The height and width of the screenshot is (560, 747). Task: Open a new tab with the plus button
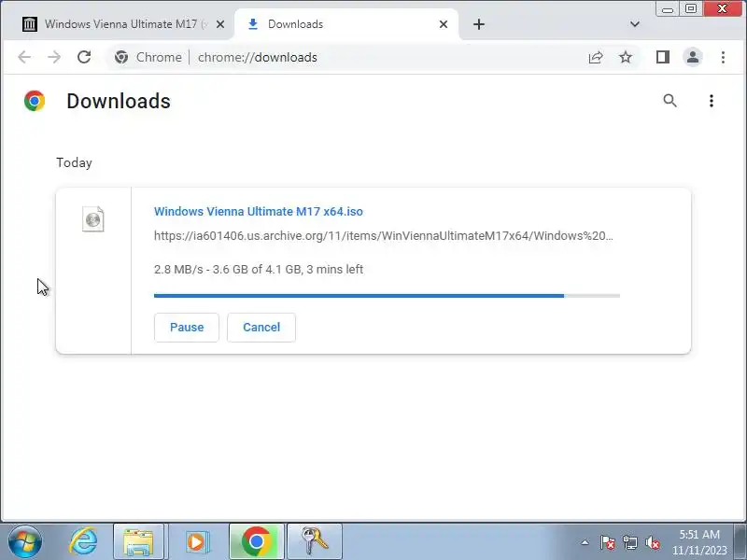[x=479, y=24]
